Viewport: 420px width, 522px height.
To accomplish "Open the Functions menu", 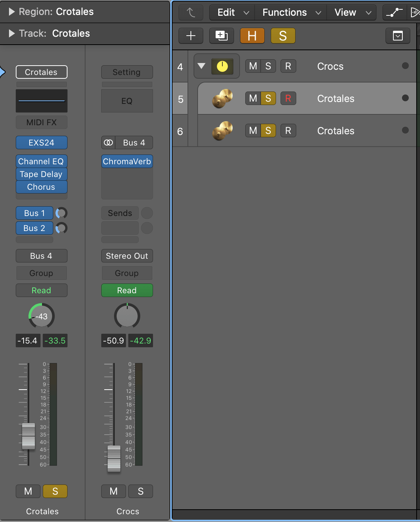I will point(291,13).
